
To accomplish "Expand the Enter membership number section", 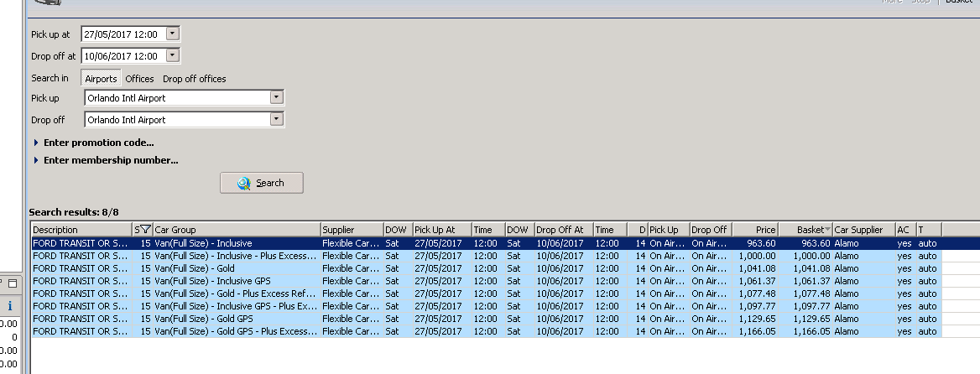I will click(106, 160).
